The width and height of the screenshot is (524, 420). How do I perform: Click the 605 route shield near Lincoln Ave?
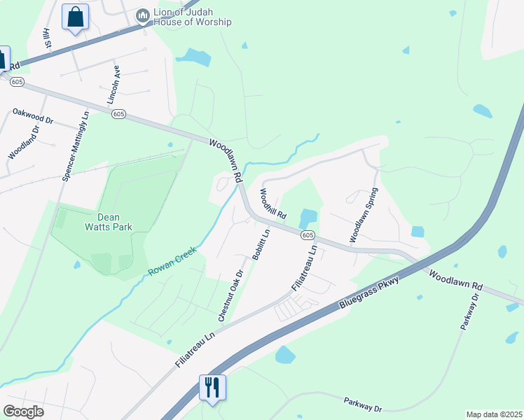[x=118, y=114]
